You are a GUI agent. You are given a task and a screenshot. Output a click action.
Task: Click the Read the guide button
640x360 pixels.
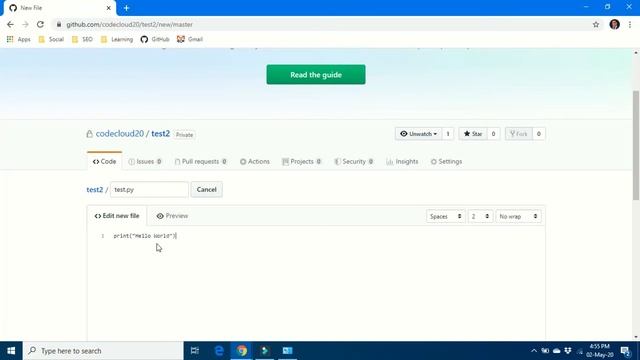pos(316,75)
